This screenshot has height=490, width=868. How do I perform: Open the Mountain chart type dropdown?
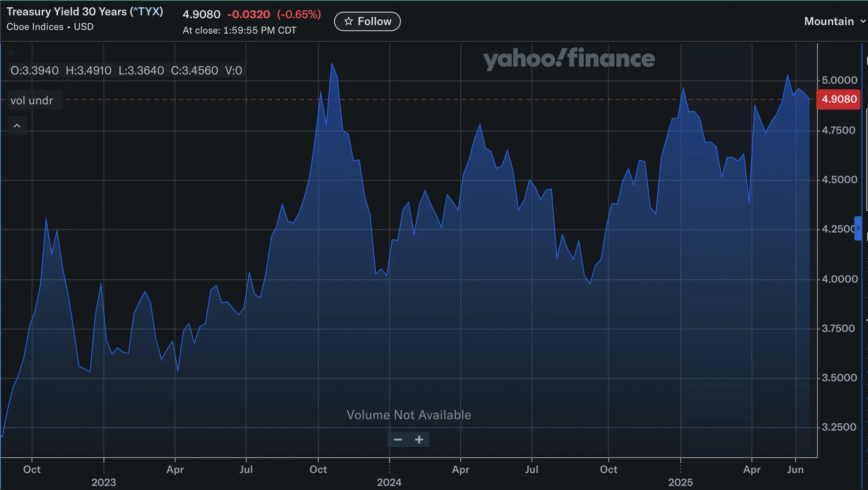(x=829, y=21)
